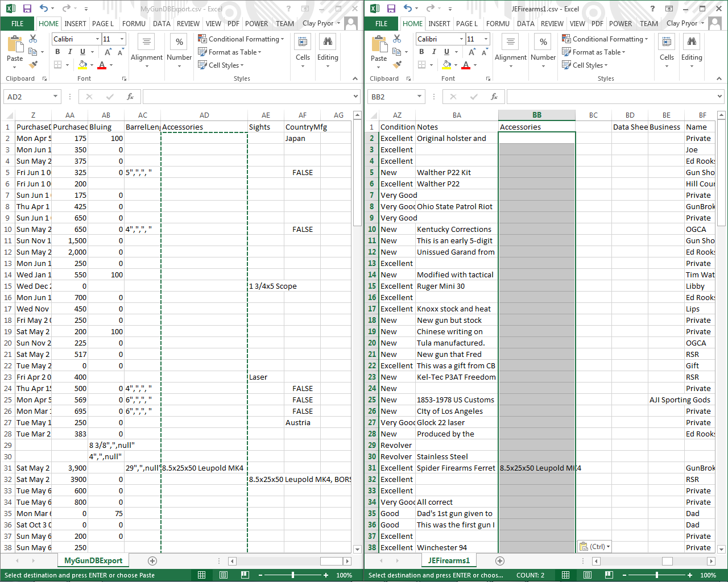Click Format Painter brush in right window
The image size is (728, 582).
point(397,65)
